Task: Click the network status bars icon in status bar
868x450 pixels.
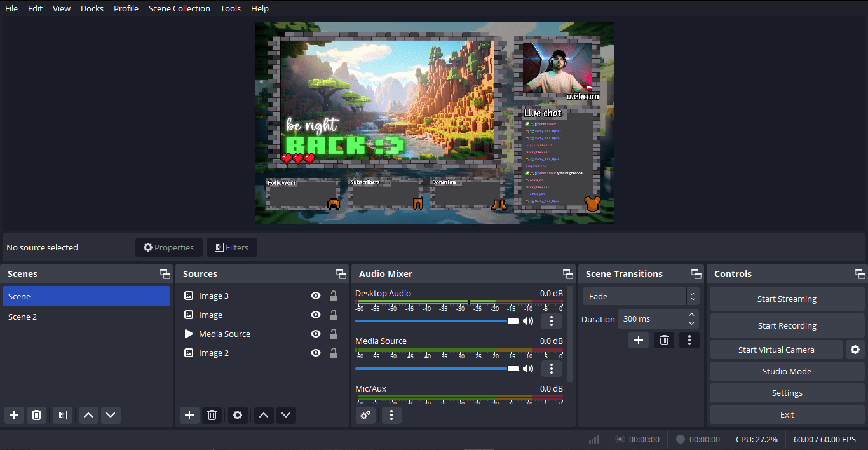Action: [x=594, y=439]
